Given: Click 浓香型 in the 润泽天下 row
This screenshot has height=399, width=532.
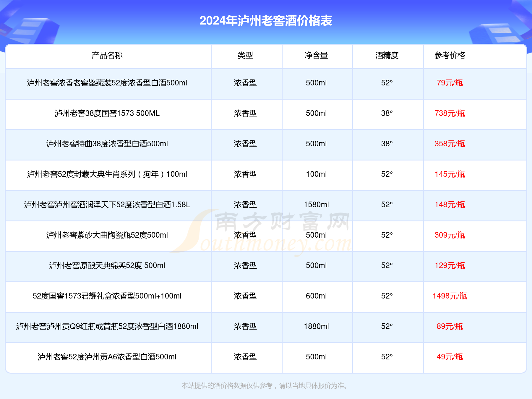Looking at the screenshot, I should pos(245,205).
